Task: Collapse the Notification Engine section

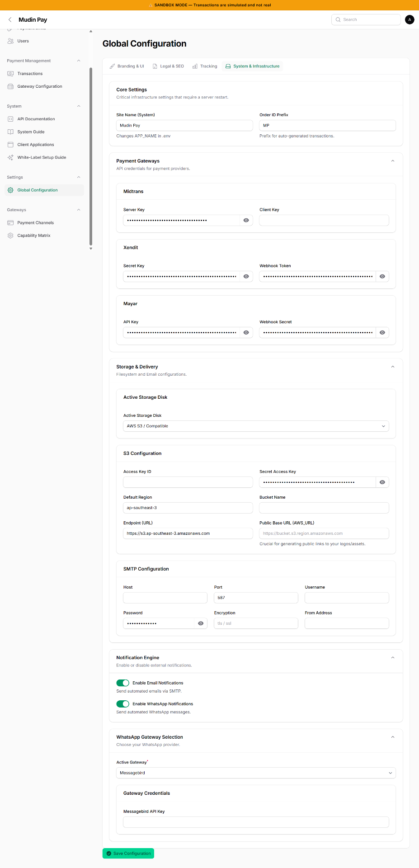Action: [392, 658]
